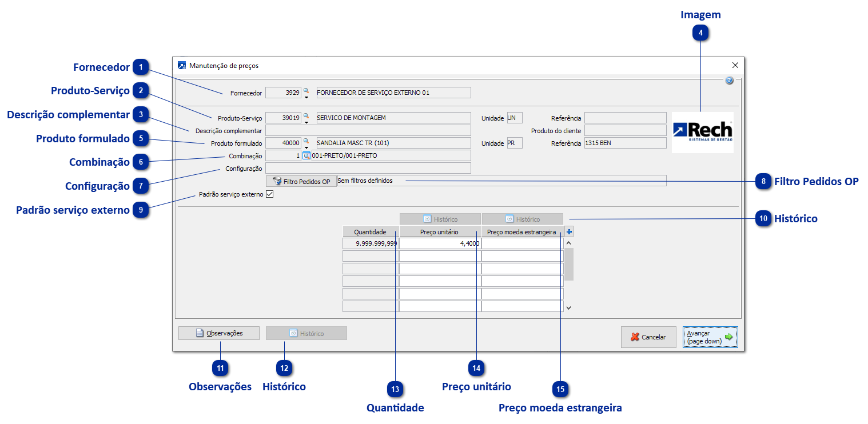Click the Fornecedor search lookup icon
The image size is (868, 424).
tap(306, 90)
